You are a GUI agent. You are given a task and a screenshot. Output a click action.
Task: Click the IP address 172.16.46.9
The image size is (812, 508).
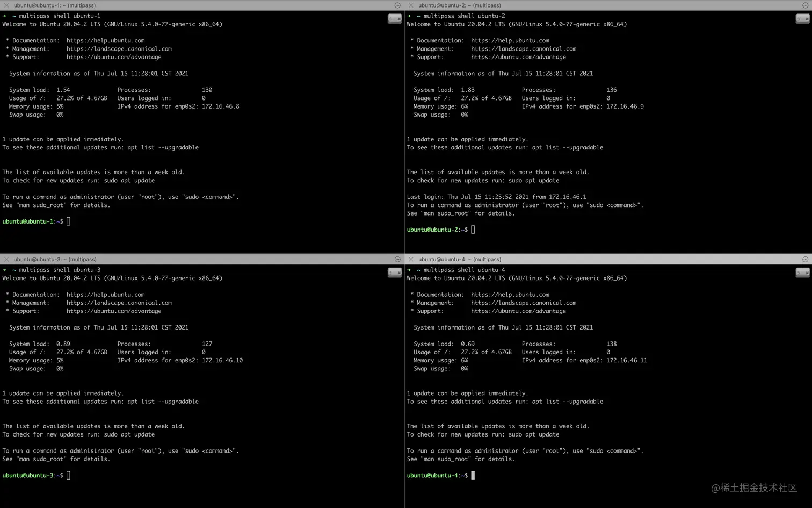tap(625, 106)
